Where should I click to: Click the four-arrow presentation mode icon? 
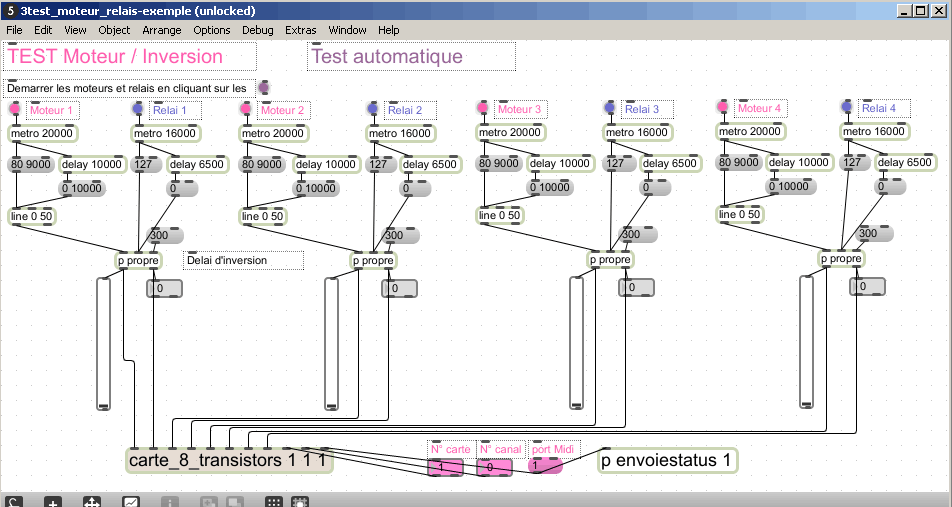(x=91, y=502)
